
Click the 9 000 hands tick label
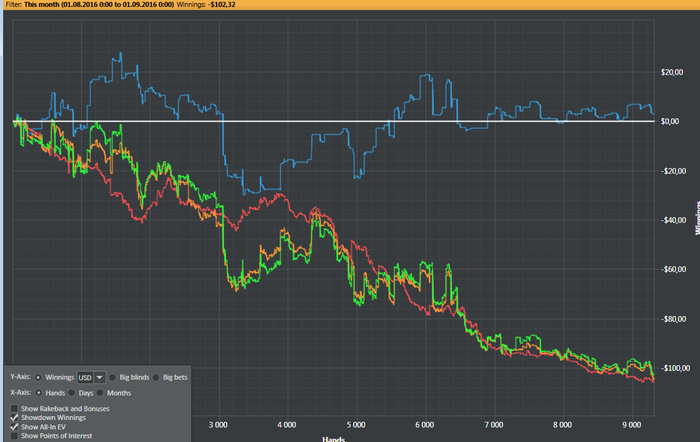point(631,425)
